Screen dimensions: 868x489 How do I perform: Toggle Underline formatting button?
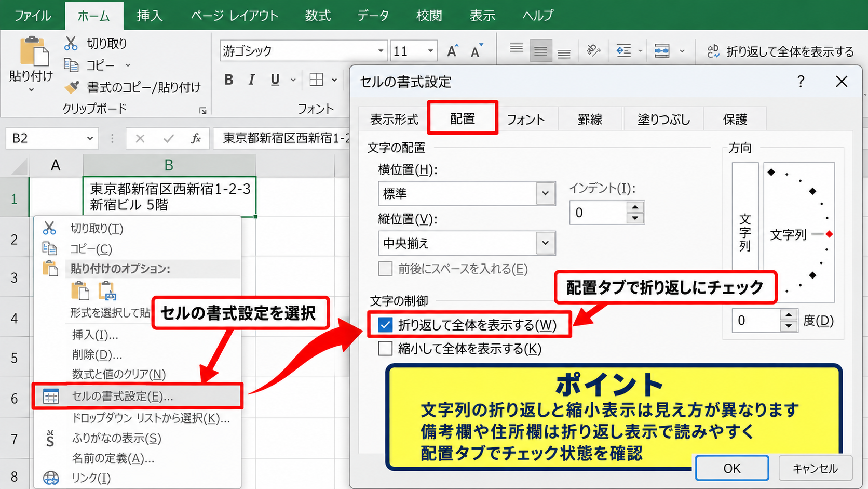[x=275, y=80]
